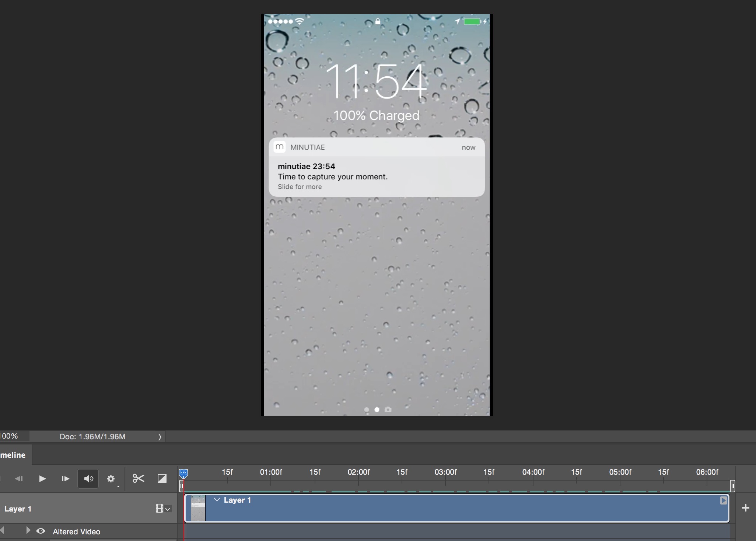Viewport: 756px width, 541px height.
Task: Click the timeline settings gear icon
Action: click(111, 478)
